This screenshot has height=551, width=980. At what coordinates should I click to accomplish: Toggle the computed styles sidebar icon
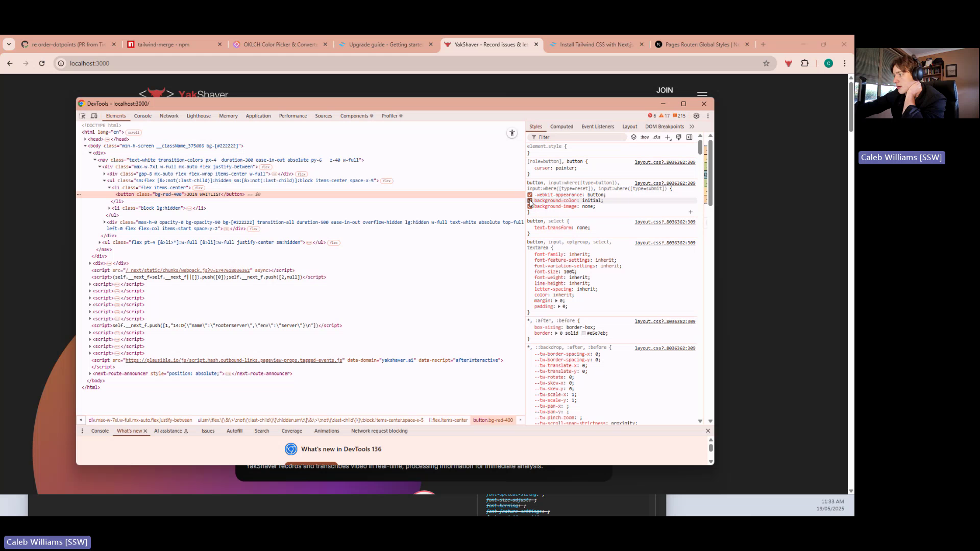pyautogui.click(x=689, y=137)
